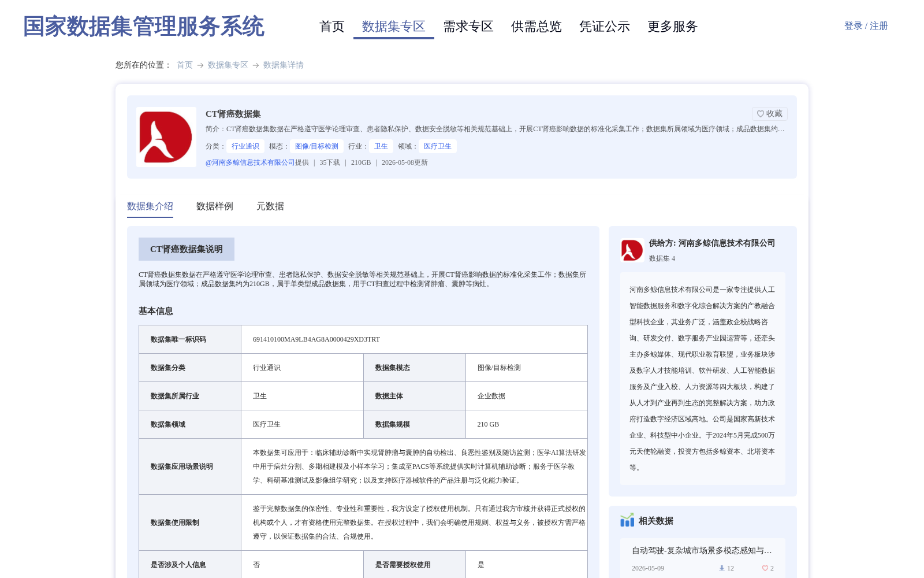Go to 需求专区 in the top navigation

click(x=468, y=27)
